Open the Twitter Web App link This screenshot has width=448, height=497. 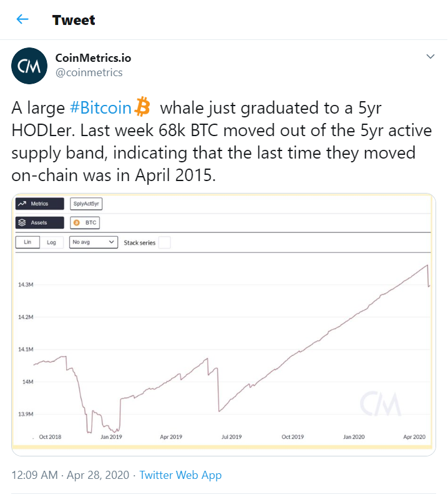(180, 475)
